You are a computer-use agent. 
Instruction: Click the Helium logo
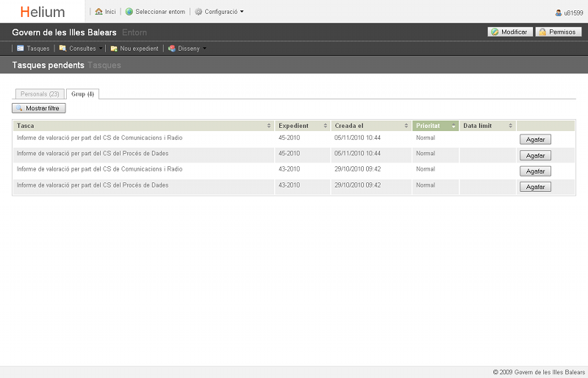click(43, 12)
